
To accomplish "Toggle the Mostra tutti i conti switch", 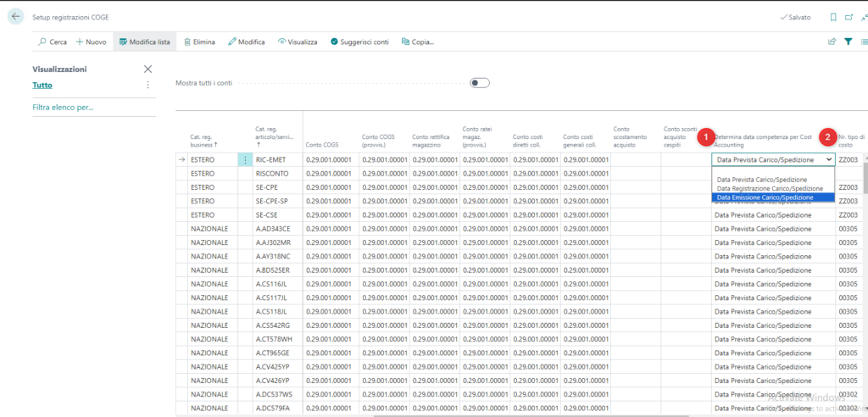I will (480, 83).
